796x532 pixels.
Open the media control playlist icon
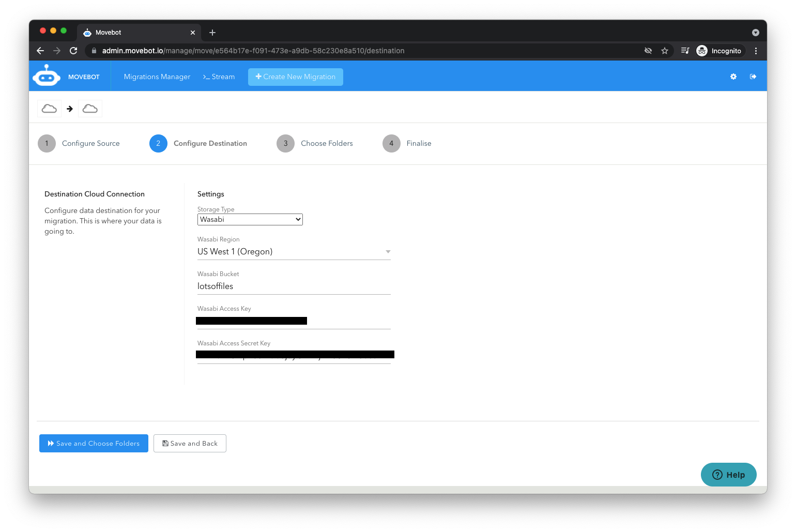(x=685, y=51)
